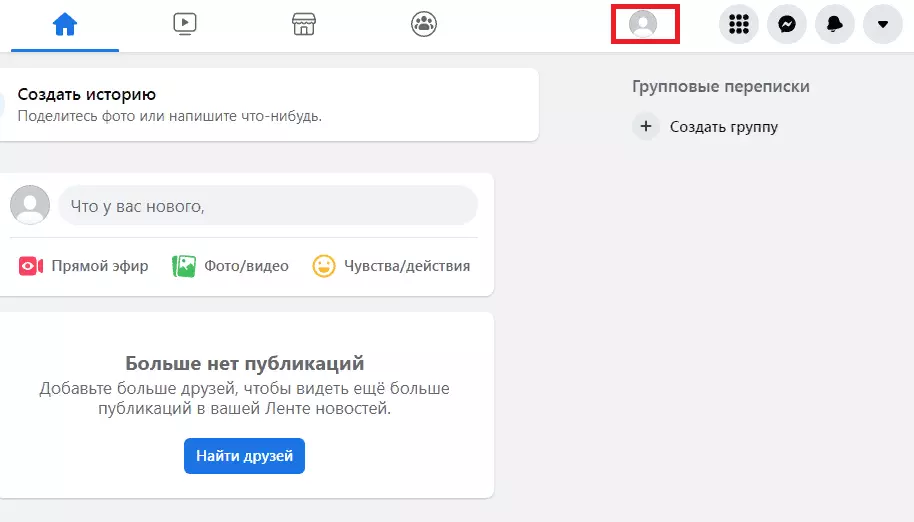Open the Home news feed tab
This screenshot has width=914, height=522.
[65, 25]
